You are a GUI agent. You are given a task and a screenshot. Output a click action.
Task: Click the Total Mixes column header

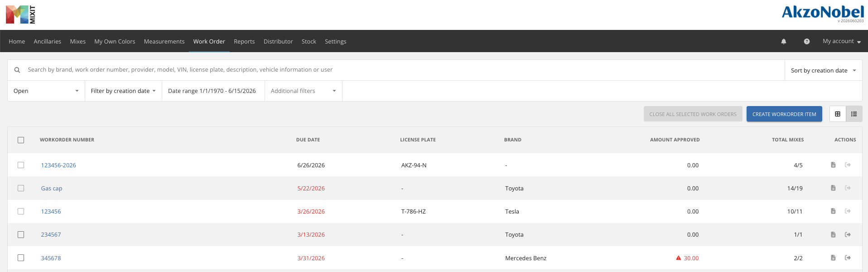(x=788, y=140)
